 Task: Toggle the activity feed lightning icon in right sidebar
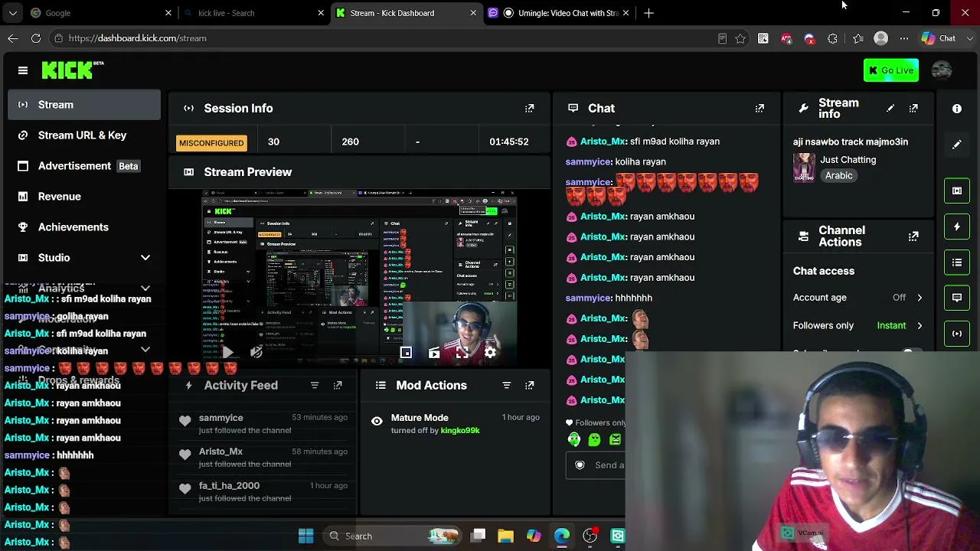coord(957,227)
